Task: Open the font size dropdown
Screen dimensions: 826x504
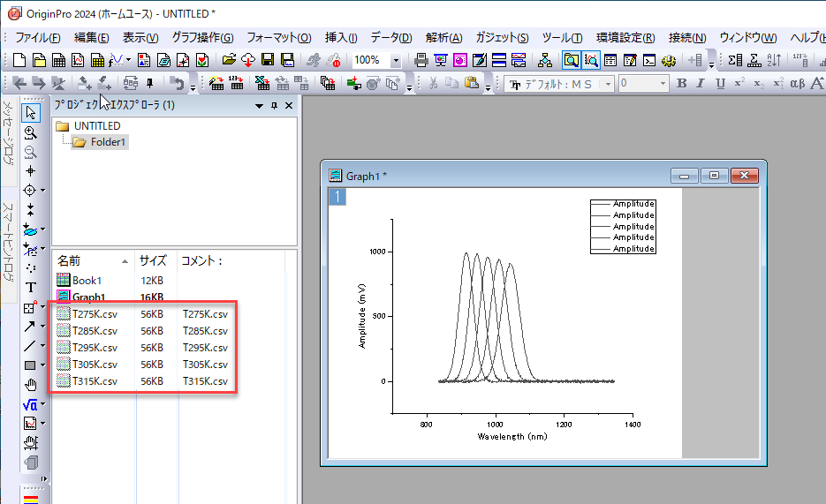Action: 663,84
